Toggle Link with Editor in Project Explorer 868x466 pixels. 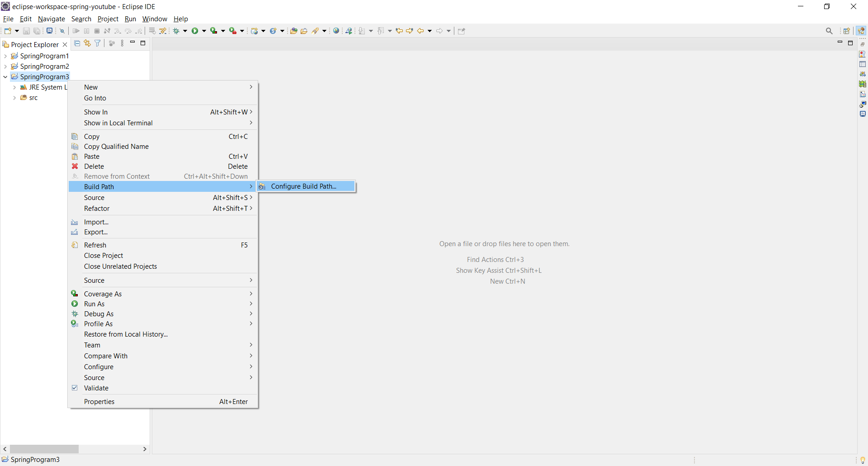(x=87, y=43)
